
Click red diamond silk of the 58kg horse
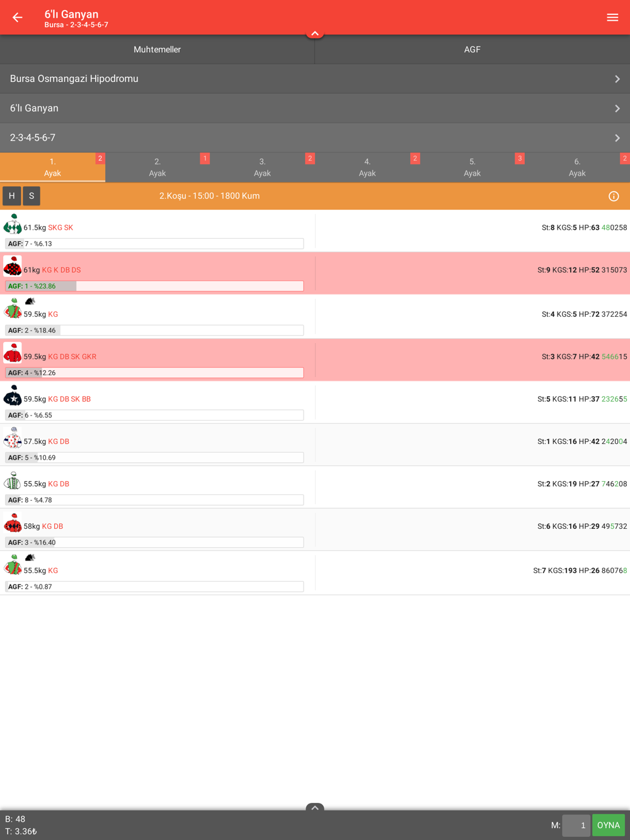tap(13, 523)
